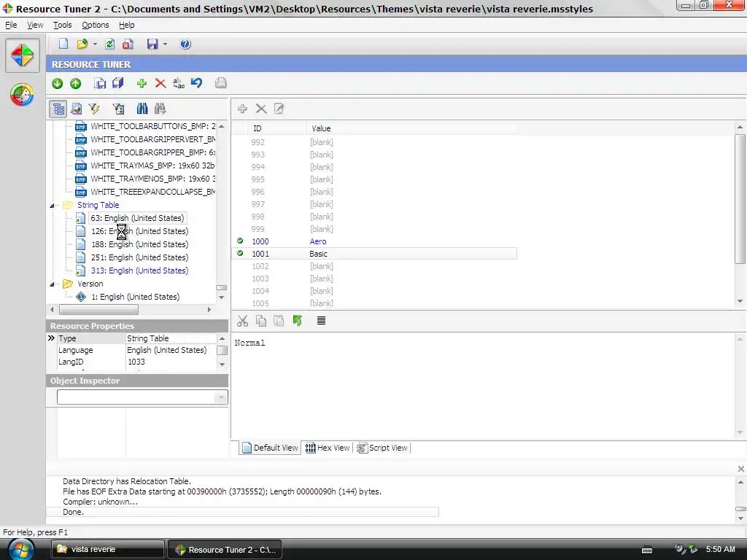The image size is (747, 560).
Task: Click the grey binoculars find next icon
Action: click(x=160, y=109)
